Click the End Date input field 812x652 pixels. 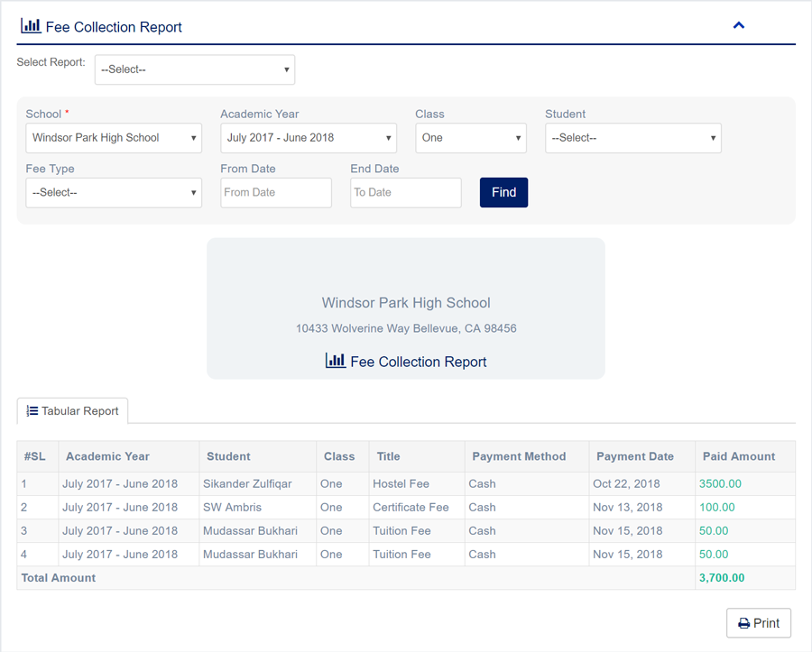coord(405,192)
